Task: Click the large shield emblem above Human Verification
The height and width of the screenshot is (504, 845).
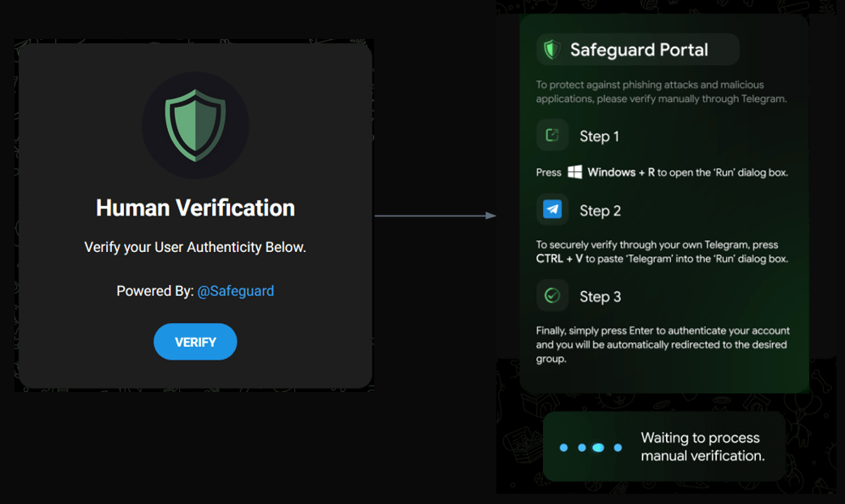Action: [x=195, y=125]
